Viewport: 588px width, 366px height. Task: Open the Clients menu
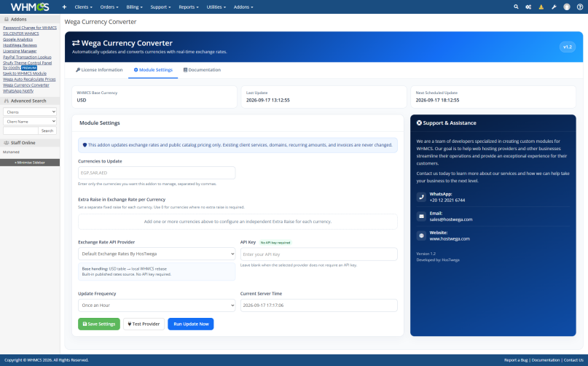pos(83,7)
